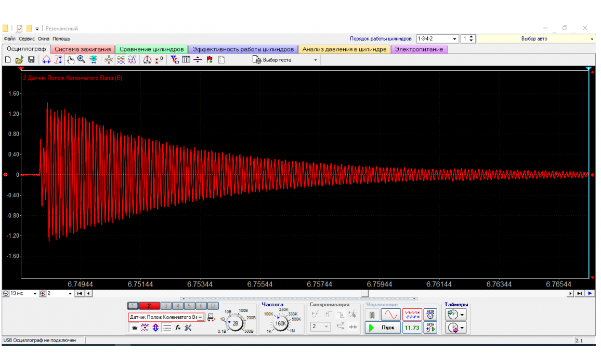601x364 pixels.
Task: Select the hand pan tool
Action: [71, 60]
